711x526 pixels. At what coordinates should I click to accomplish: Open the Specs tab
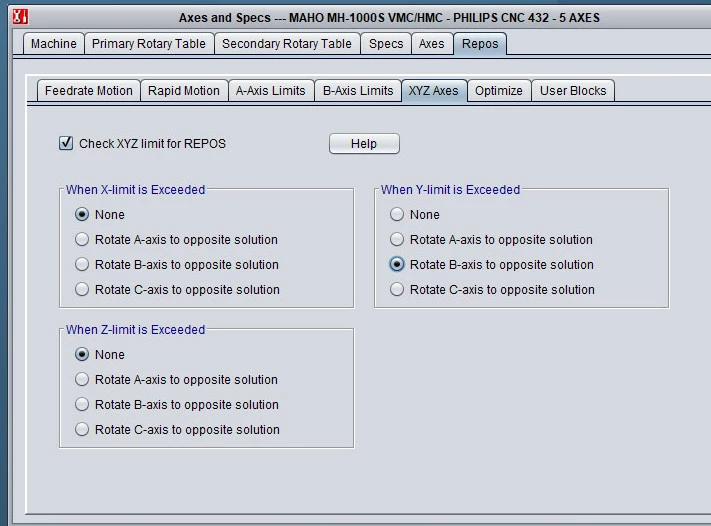[x=386, y=44]
